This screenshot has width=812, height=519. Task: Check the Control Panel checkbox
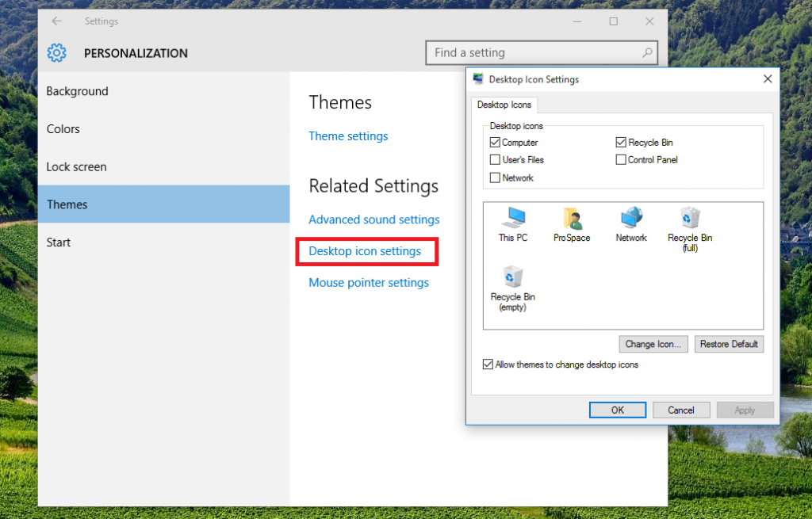pyautogui.click(x=621, y=159)
